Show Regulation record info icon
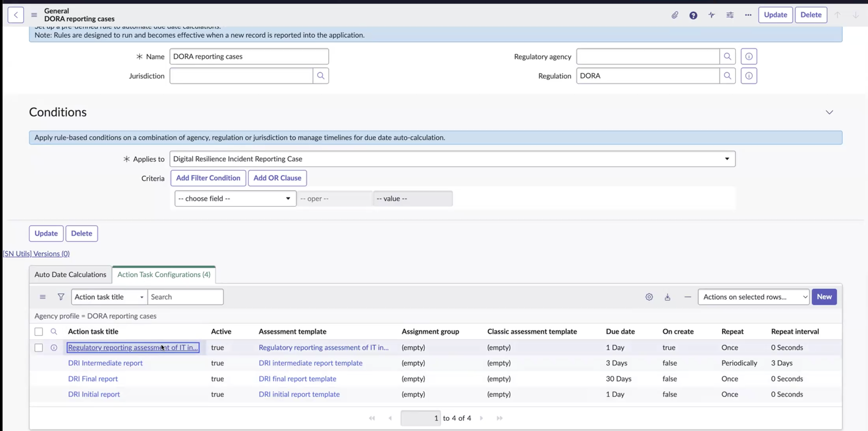Screen dimensions: 868x431 tap(749, 76)
